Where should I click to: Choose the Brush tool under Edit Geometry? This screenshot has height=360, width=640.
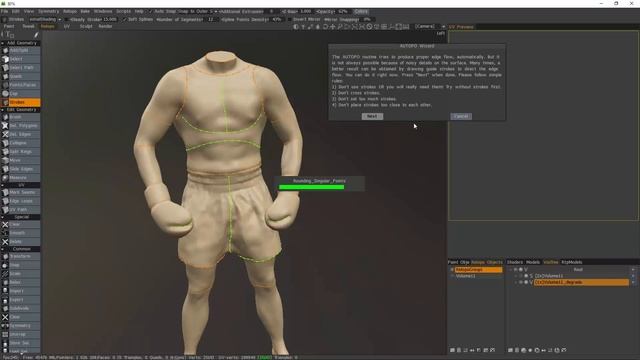[x=20, y=117]
